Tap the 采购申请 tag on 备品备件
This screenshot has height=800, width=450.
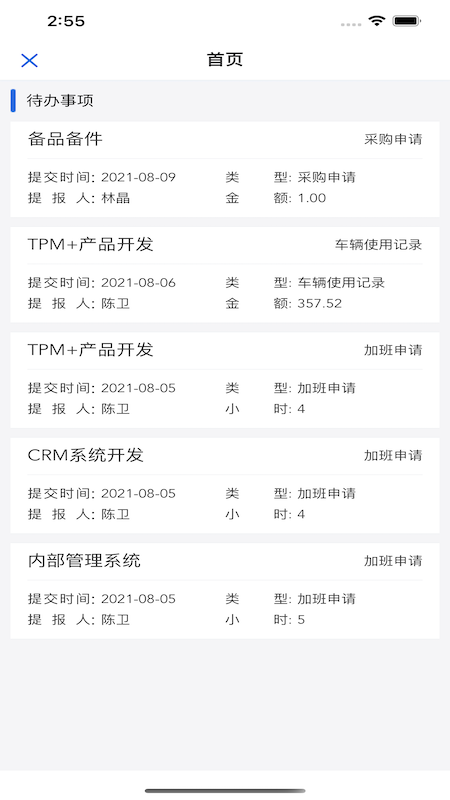393,139
